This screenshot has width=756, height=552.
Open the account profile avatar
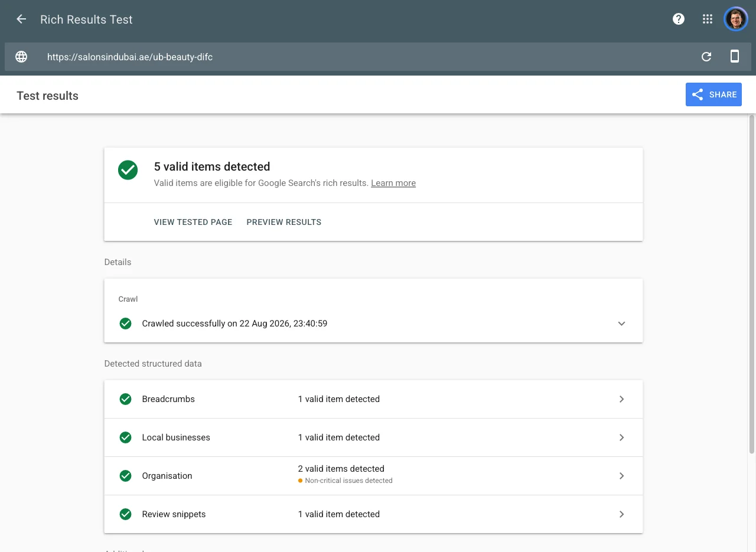click(x=736, y=19)
